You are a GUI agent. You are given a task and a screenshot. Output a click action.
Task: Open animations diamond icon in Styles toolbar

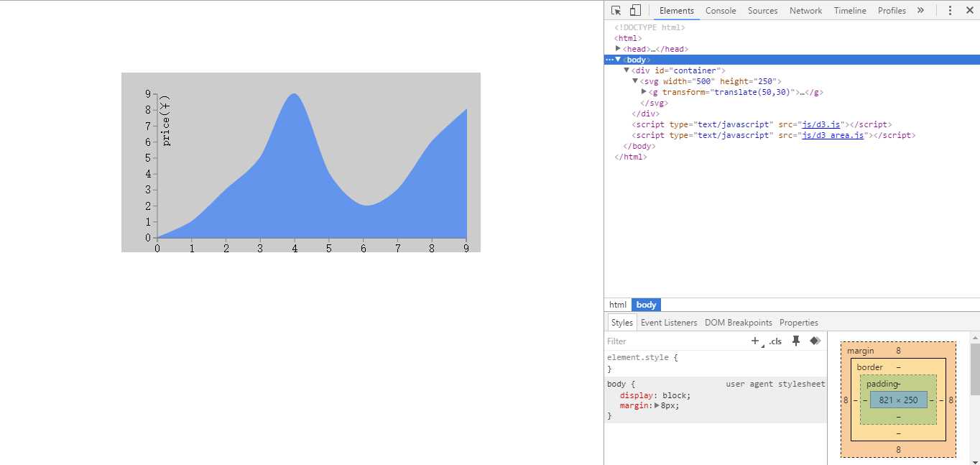pyautogui.click(x=815, y=341)
